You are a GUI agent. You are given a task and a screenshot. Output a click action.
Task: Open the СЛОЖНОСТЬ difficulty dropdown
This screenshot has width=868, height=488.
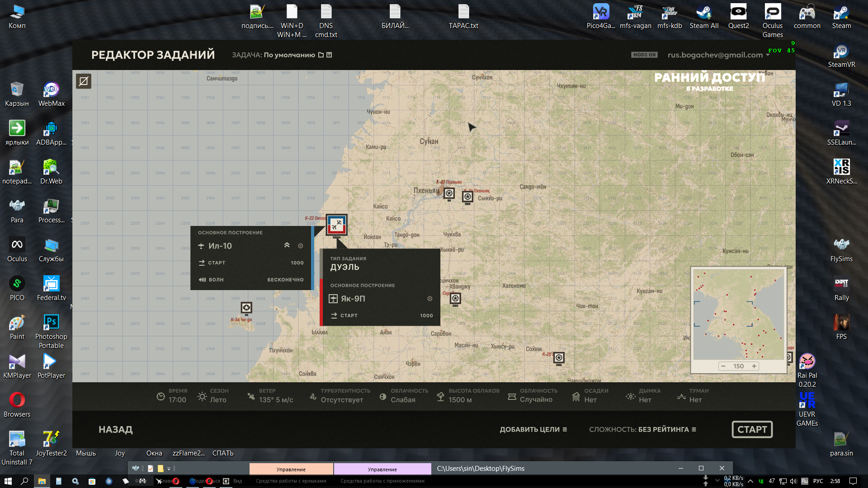(x=642, y=429)
